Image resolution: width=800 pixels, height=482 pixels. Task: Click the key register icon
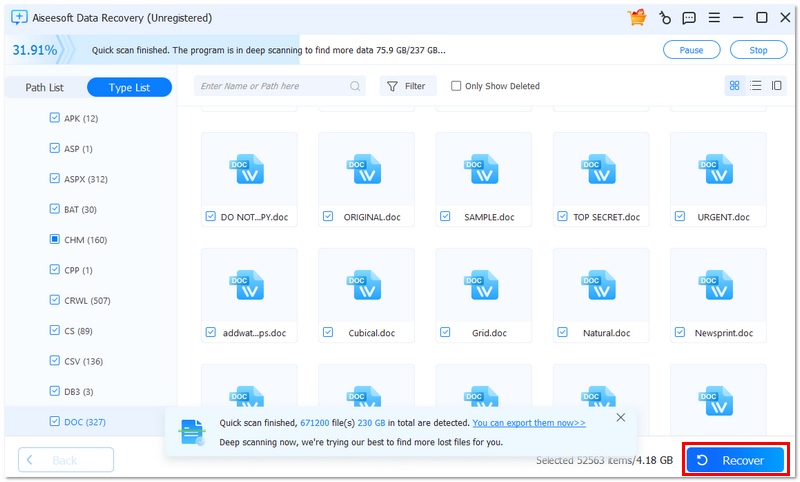(x=663, y=17)
